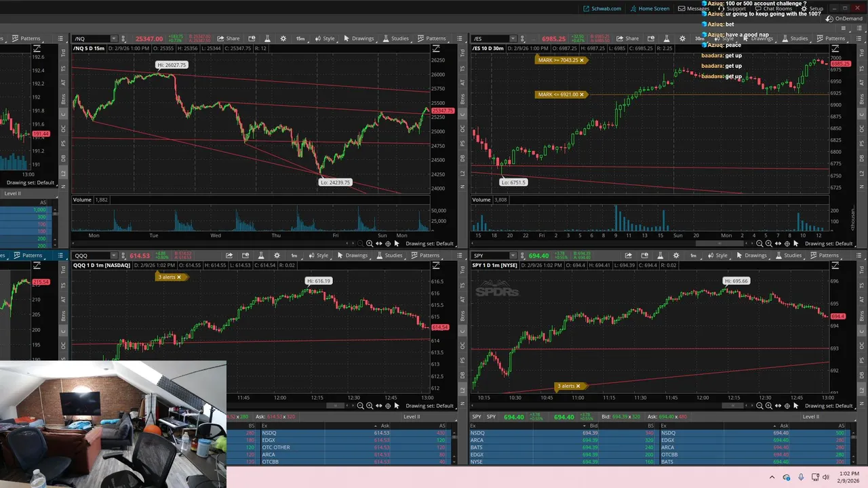Screen dimensions: 868x488
Task: Open Studies menu on the /NQ chart
Action: tap(396, 39)
